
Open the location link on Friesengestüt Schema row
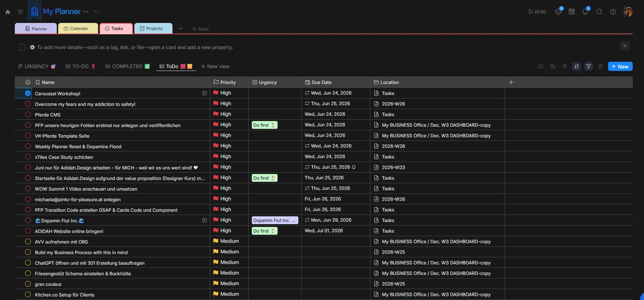point(432,273)
